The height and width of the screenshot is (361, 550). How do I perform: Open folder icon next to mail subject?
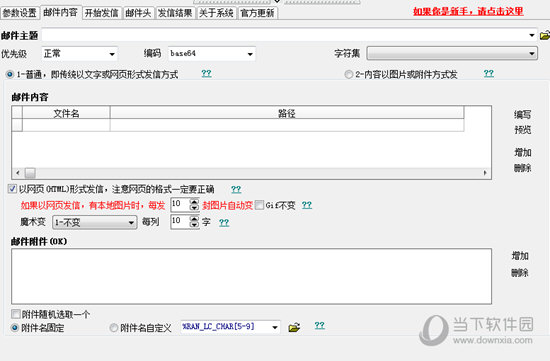pos(545,35)
